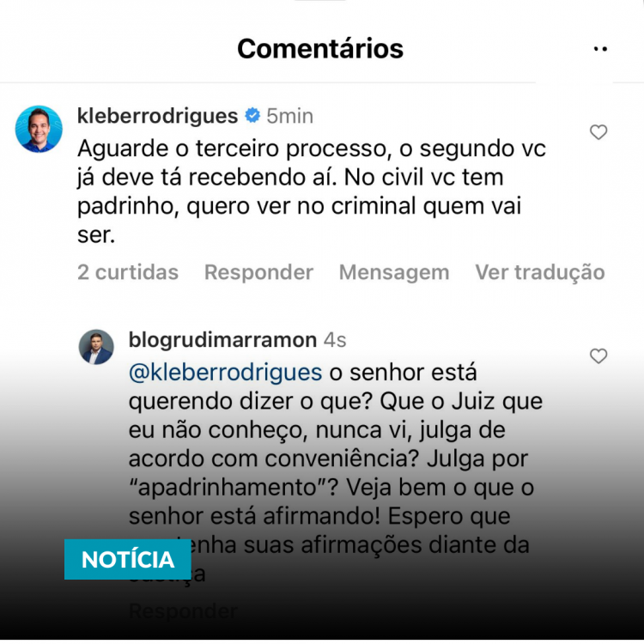Screen dimensions: 644x644
Task: Click the 5min timestamp
Action: click(x=289, y=116)
